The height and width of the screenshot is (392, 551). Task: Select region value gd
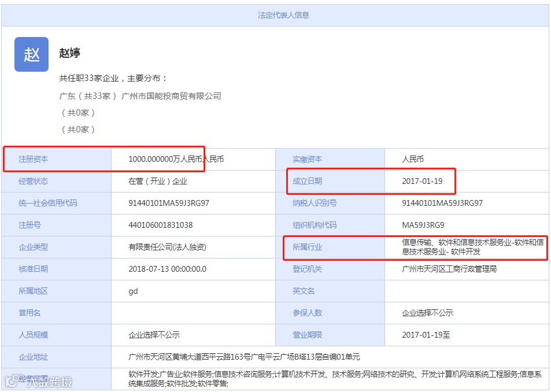(133, 291)
